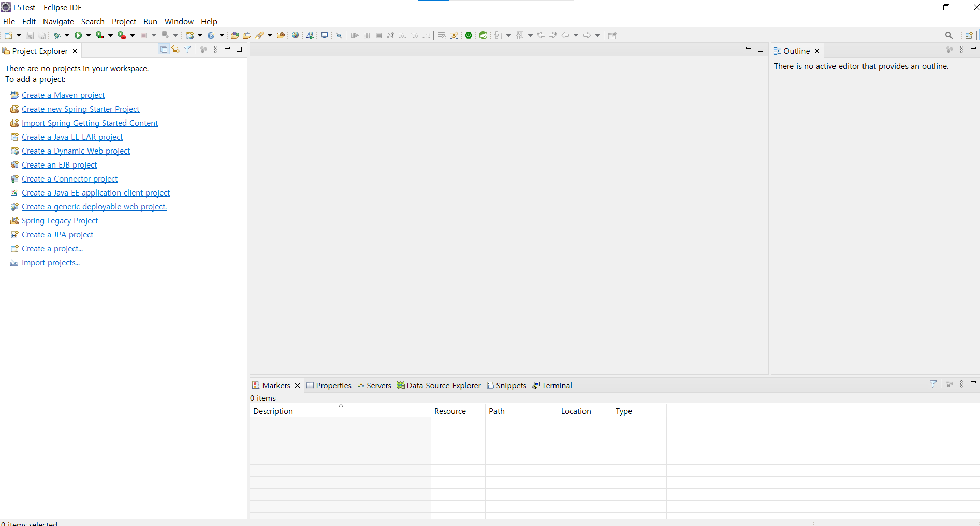The image size is (980, 526).
Task: Open the Window menu
Action: coord(179,21)
